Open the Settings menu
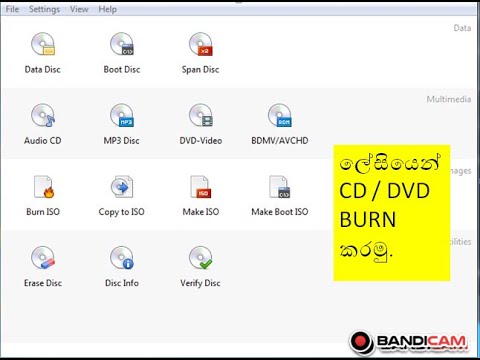Image resolution: width=480 pixels, height=360 pixels. 44,9
